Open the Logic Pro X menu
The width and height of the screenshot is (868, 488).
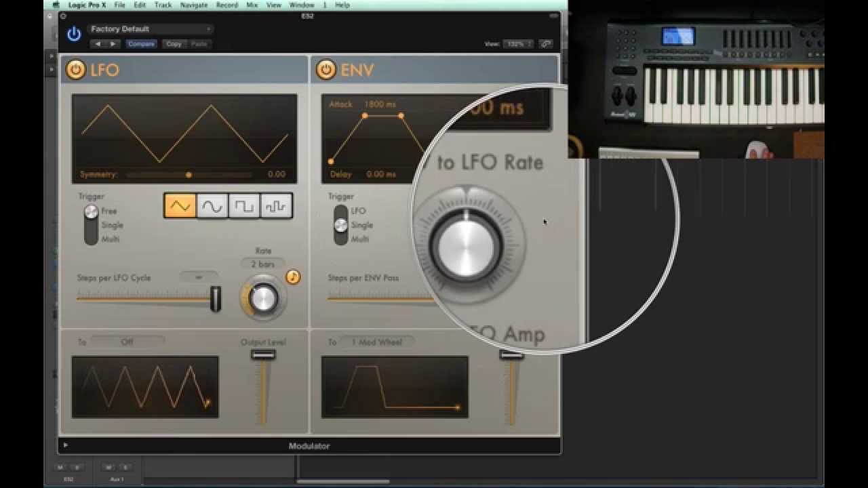point(87,5)
